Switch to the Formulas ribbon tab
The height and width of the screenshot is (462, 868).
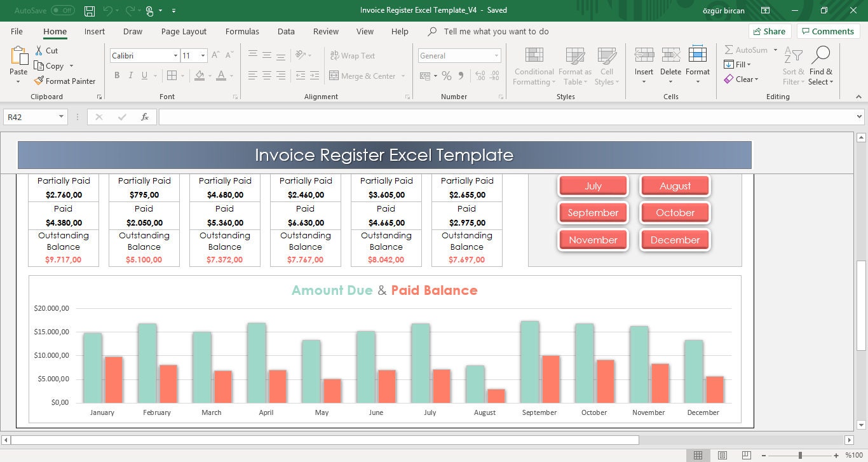pos(242,31)
